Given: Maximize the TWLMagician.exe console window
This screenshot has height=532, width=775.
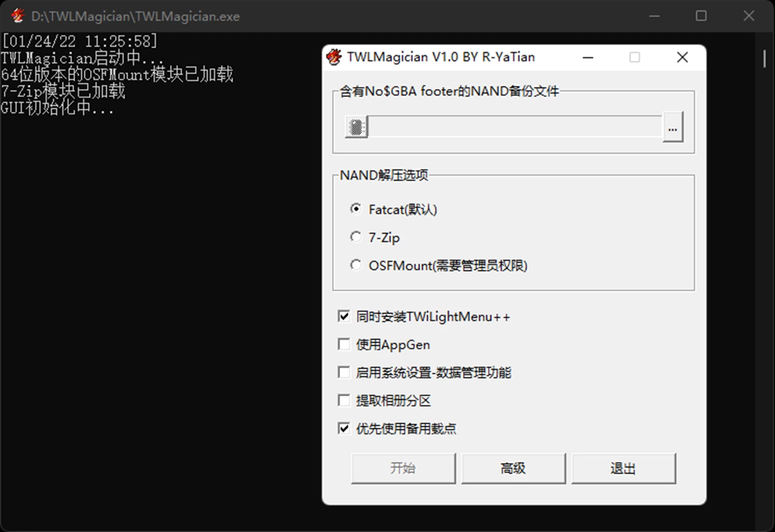Looking at the screenshot, I should tap(701, 16).
